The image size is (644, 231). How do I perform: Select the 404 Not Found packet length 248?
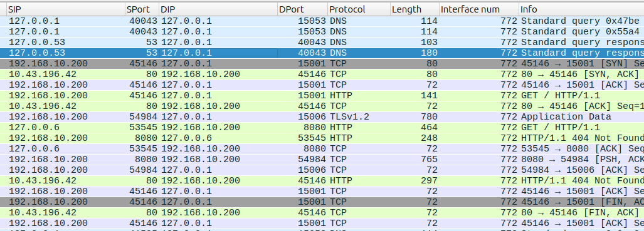[322, 138]
